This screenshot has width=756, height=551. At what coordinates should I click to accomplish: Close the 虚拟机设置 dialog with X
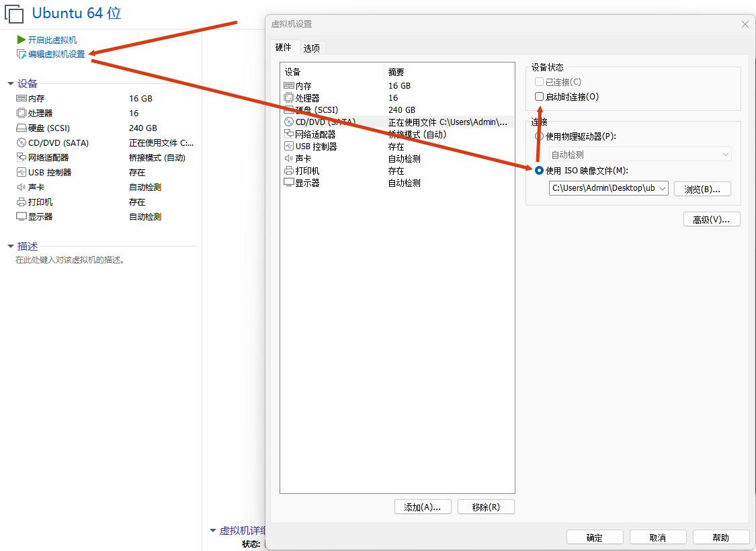coord(745,24)
